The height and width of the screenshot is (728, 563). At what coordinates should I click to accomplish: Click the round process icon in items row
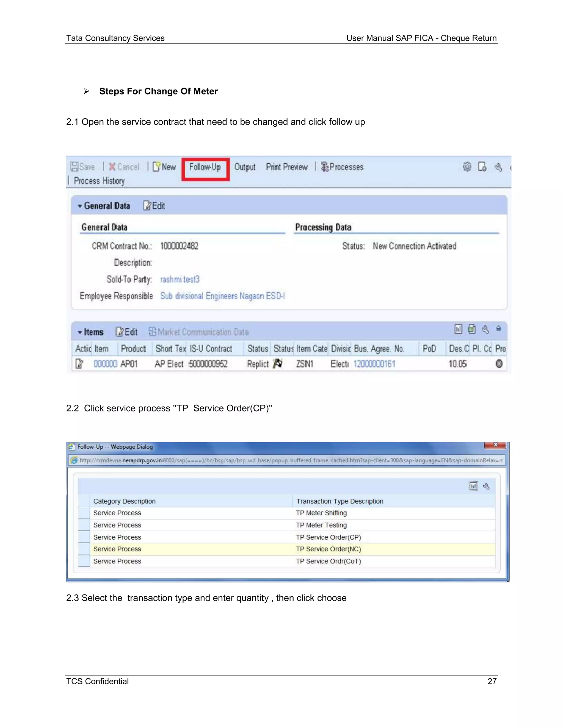(499, 364)
